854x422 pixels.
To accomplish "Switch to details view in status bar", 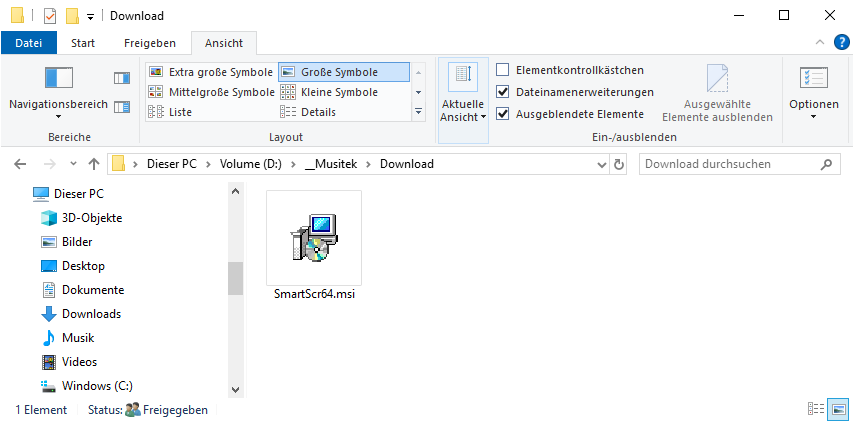I will pyautogui.click(x=815, y=409).
